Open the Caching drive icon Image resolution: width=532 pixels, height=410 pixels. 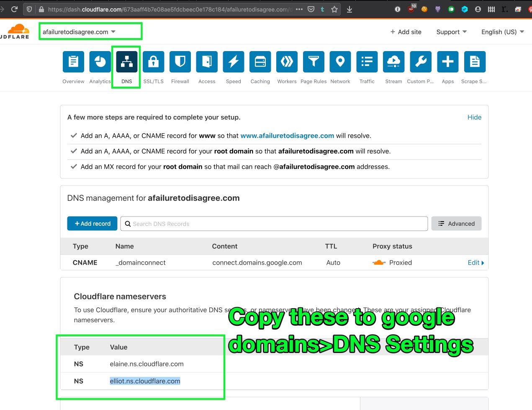pyautogui.click(x=260, y=62)
